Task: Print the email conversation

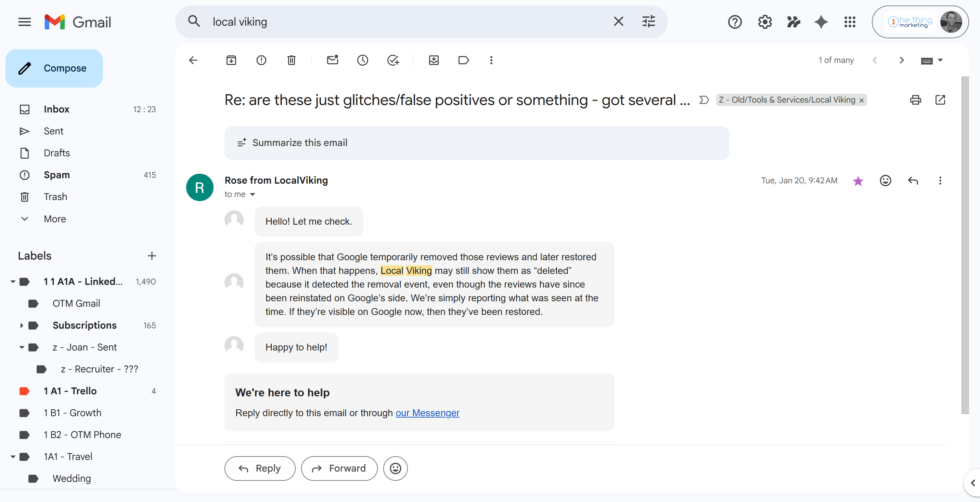Action: [x=915, y=100]
